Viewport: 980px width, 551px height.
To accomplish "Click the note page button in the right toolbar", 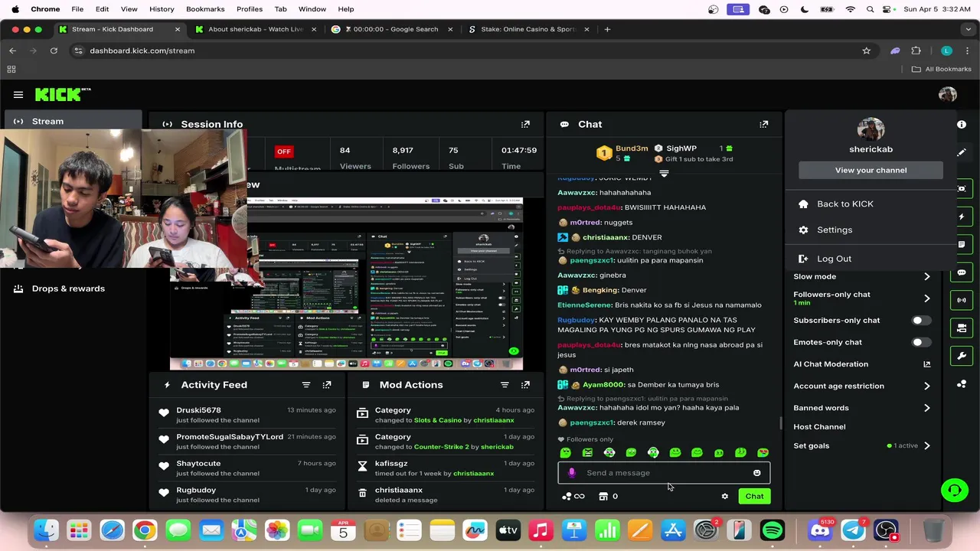I will pyautogui.click(x=962, y=244).
